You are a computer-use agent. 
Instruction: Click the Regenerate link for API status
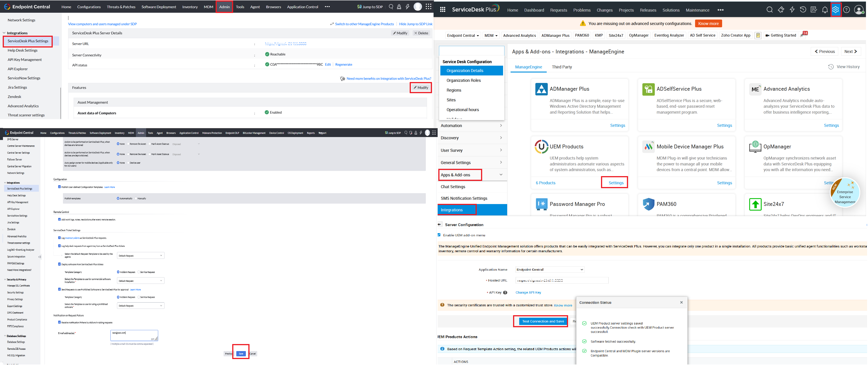[x=344, y=64]
